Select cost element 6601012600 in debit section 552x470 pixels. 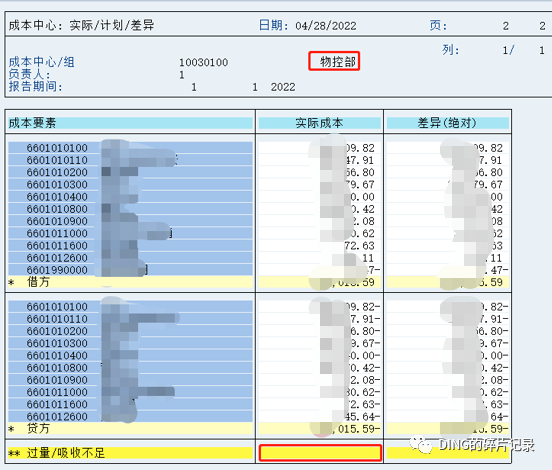pos(57,258)
